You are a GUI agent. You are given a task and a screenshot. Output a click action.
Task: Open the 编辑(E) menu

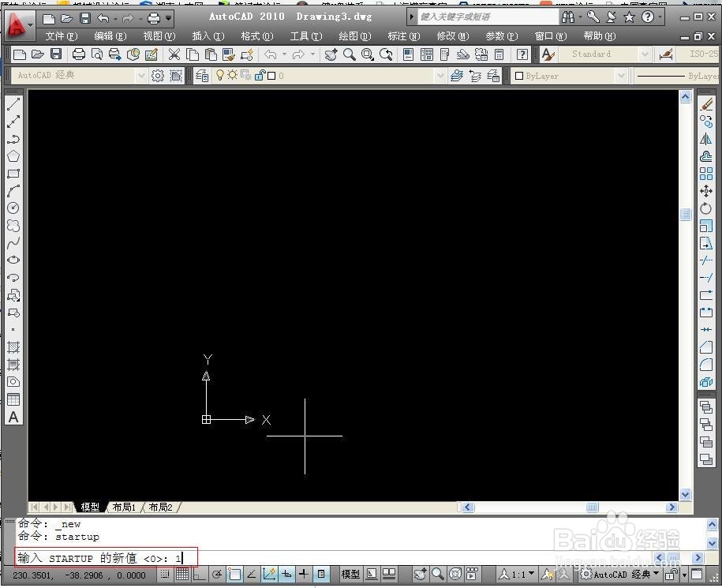pyautogui.click(x=110, y=36)
